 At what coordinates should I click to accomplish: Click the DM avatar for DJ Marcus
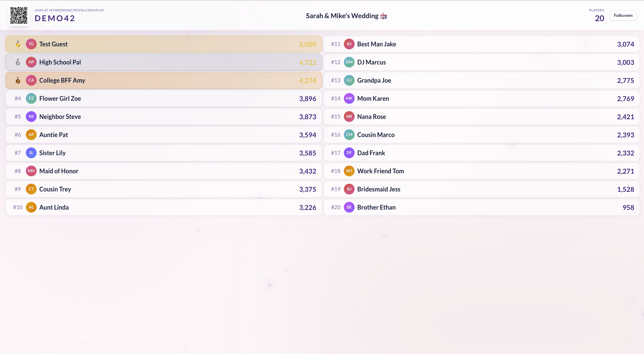[349, 62]
